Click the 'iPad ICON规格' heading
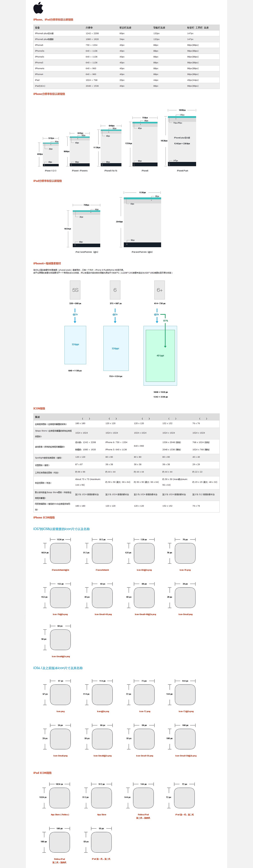 tap(42, 773)
